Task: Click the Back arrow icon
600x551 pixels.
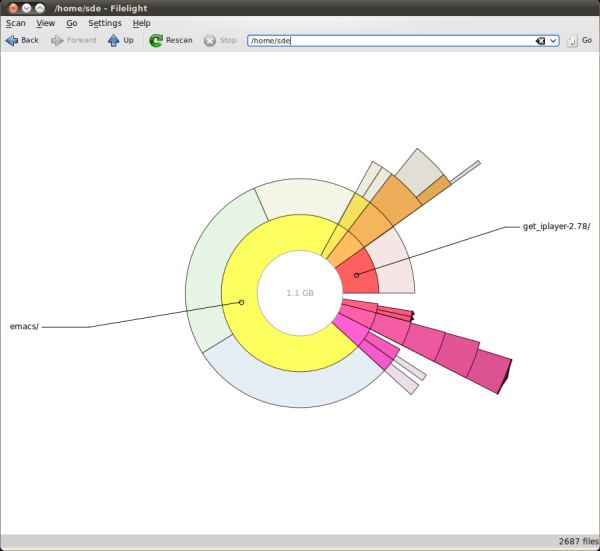Action: click(12, 41)
